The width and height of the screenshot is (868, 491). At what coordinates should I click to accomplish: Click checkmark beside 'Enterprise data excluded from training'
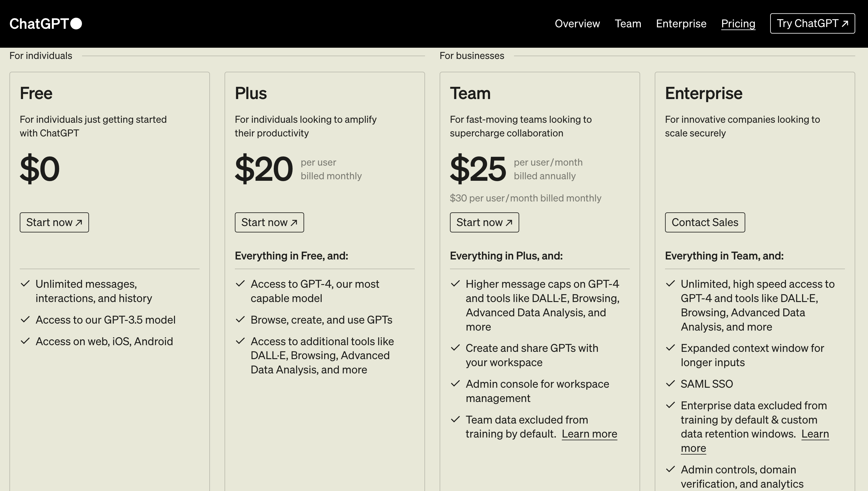(x=671, y=405)
